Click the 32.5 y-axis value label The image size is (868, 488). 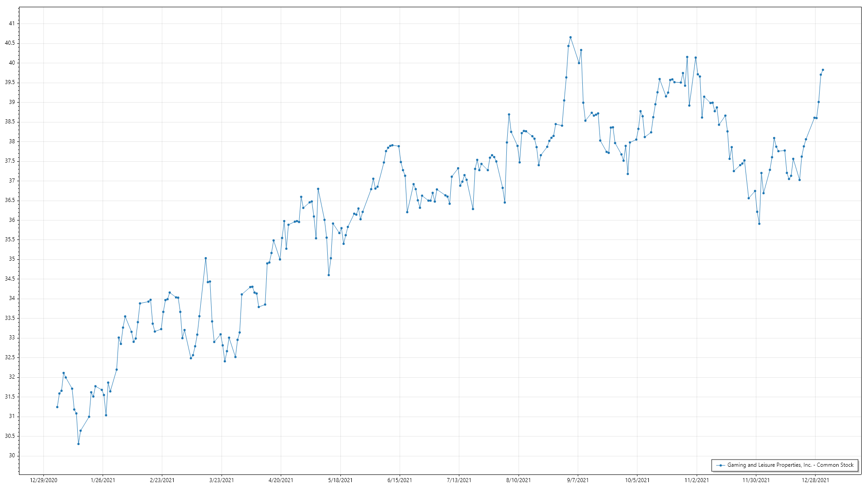[x=9, y=357]
